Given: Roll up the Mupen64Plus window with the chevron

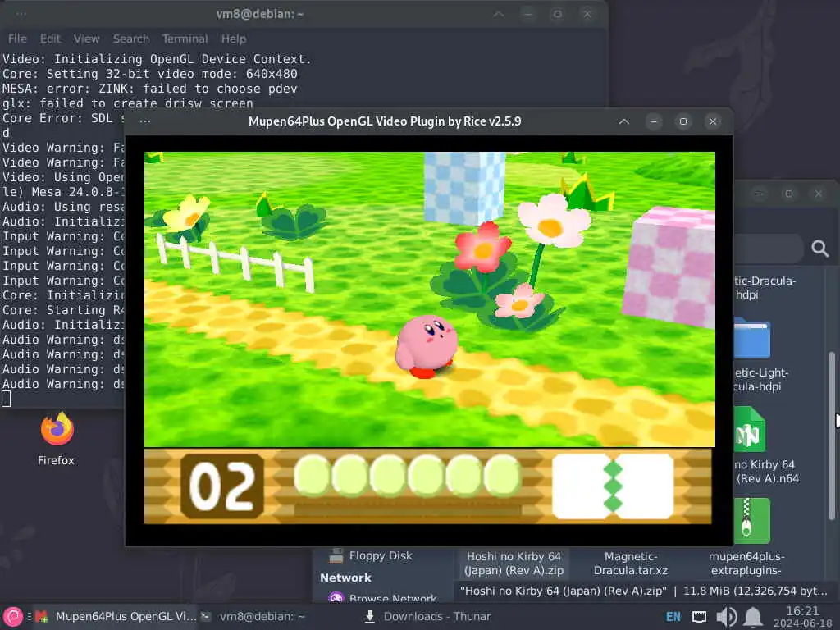Looking at the screenshot, I should pos(624,121).
